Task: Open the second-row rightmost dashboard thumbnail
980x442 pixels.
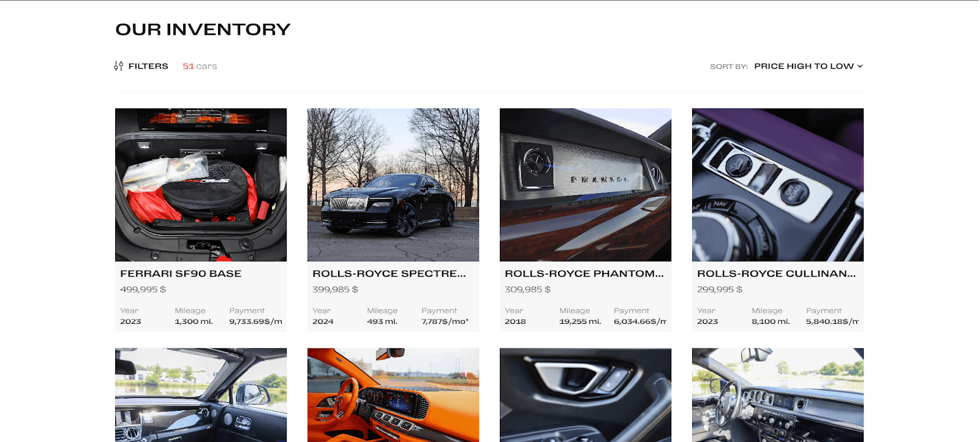Action: click(778, 395)
